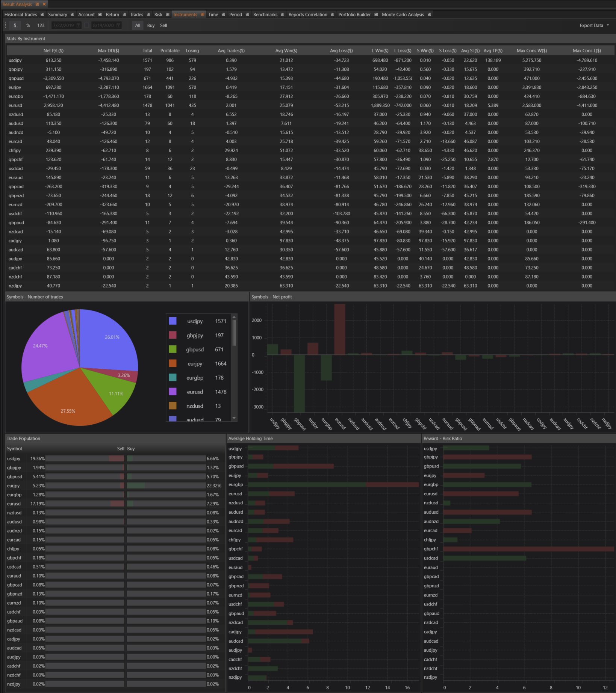This screenshot has width=616, height=693.
Task: Detach the Monte Carlo Analysis tab via icon
Action: click(429, 15)
